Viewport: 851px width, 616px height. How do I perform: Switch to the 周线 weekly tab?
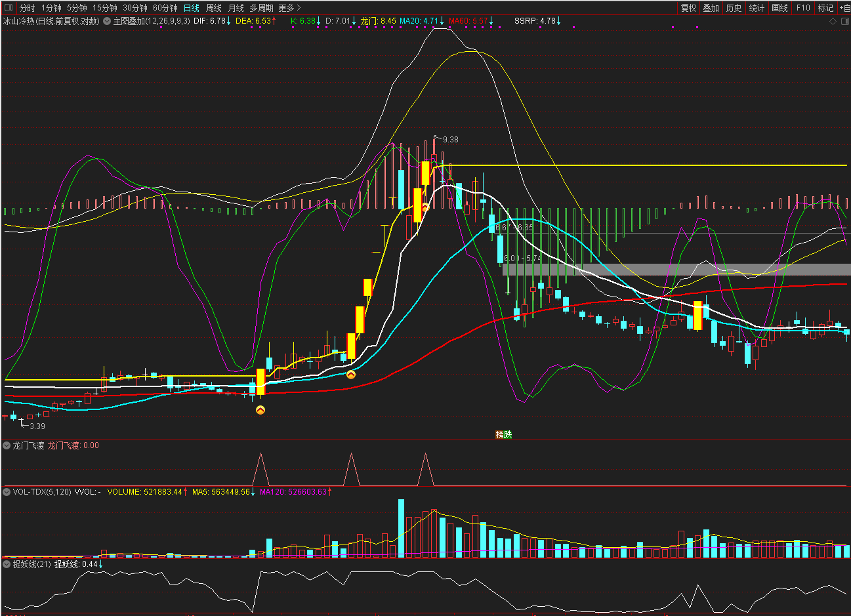pos(214,8)
